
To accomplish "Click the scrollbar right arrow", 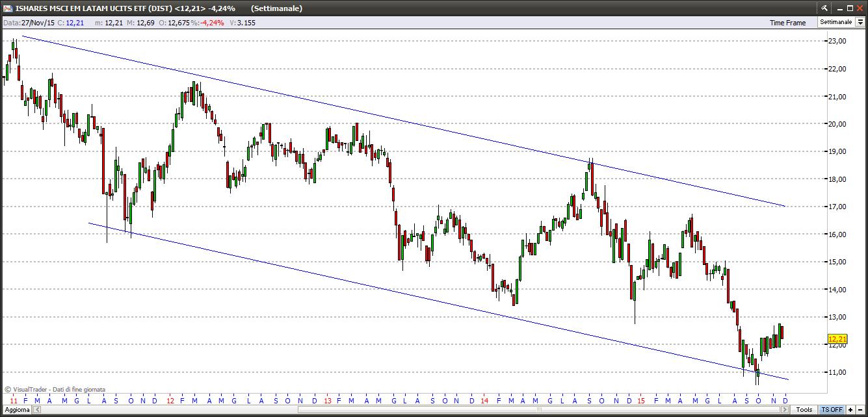I will pyautogui.click(x=785, y=410).
